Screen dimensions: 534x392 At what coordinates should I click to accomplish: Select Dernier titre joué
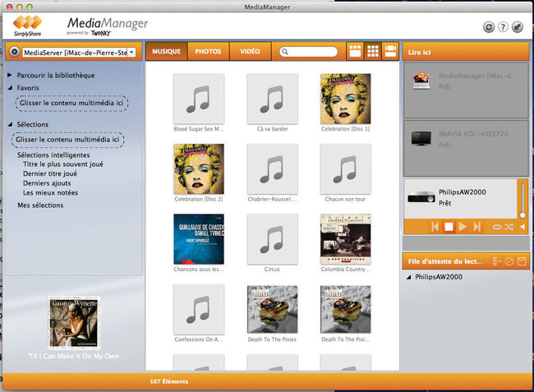(50, 173)
